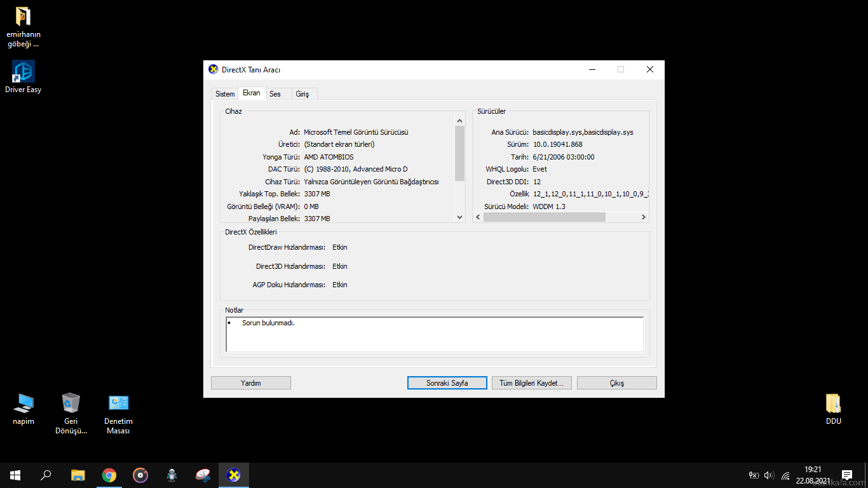The height and width of the screenshot is (488, 868).
Task: Select the Ekran tab
Action: coord(252,93)
